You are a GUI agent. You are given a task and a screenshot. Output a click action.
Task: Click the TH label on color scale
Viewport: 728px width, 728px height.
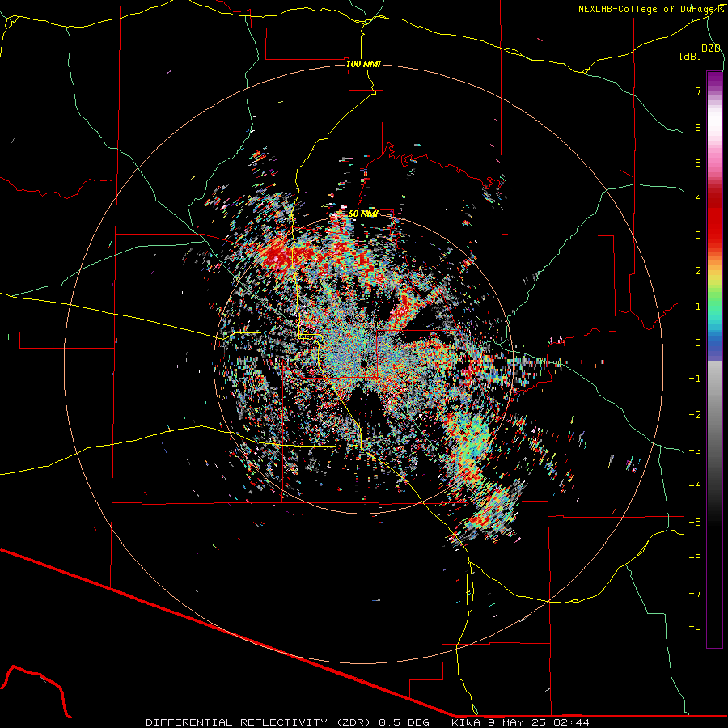pos(695,629)
